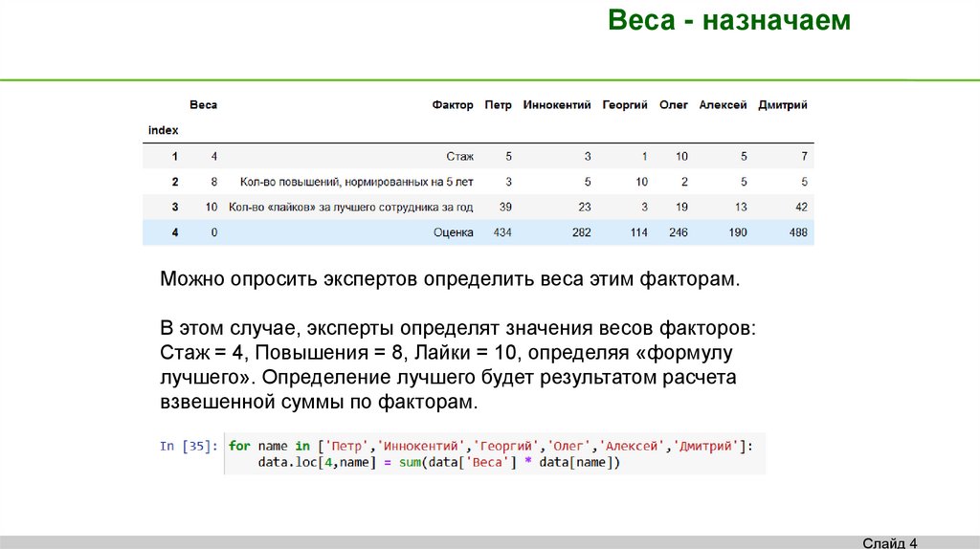Click Петр's лайков value "39"
The image size is (980, 549).
click(505, 207)
